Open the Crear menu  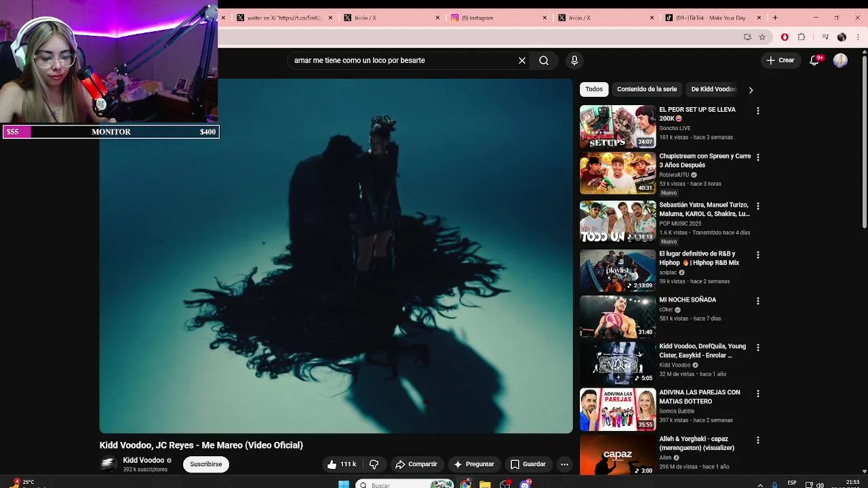tap(780, 60)
